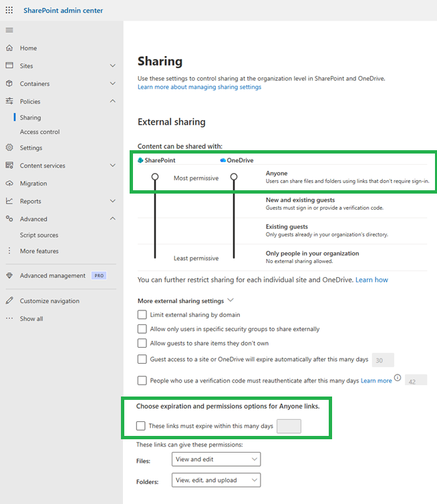
Task: Enable These links must expire checkbox
Action: click(140, 426)
